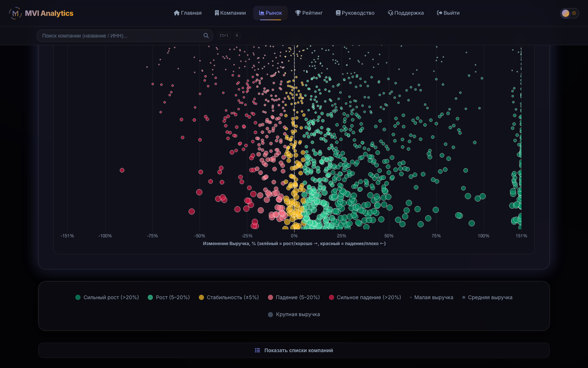588x368 pixels.
Task: Toggle Сильный рост (>20%) legend series
Action: pos(107,297)
